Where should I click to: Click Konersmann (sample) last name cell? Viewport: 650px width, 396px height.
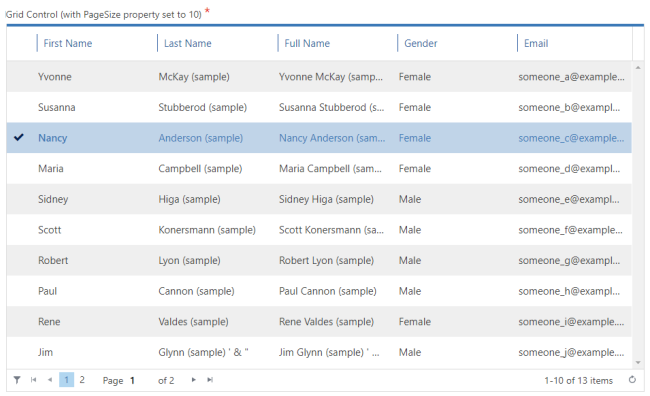[x=207, y=230]
